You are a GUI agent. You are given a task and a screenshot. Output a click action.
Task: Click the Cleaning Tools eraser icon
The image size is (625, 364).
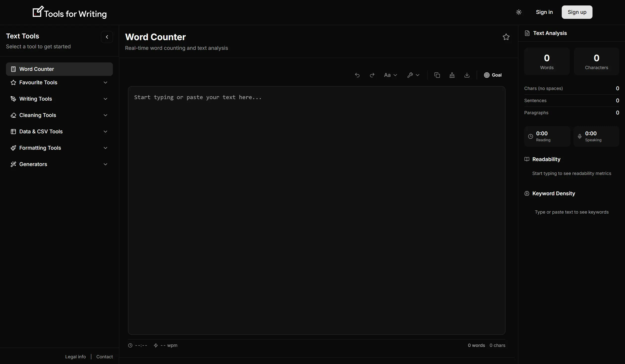pyautogui.click(x=13, y=115)
